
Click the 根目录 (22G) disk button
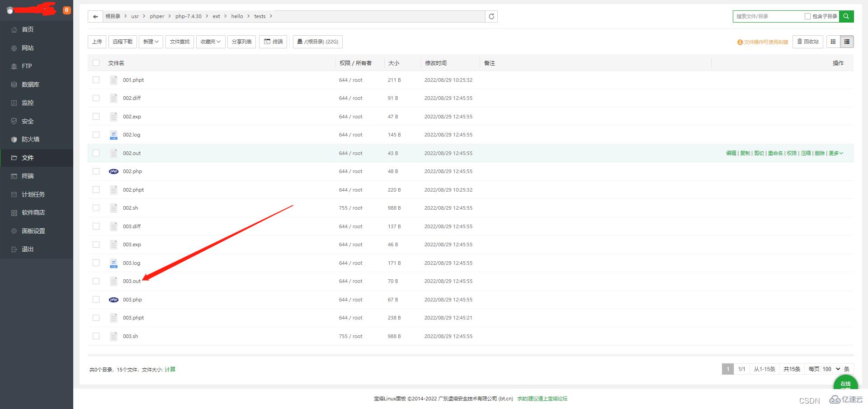[x=318, y=42]
